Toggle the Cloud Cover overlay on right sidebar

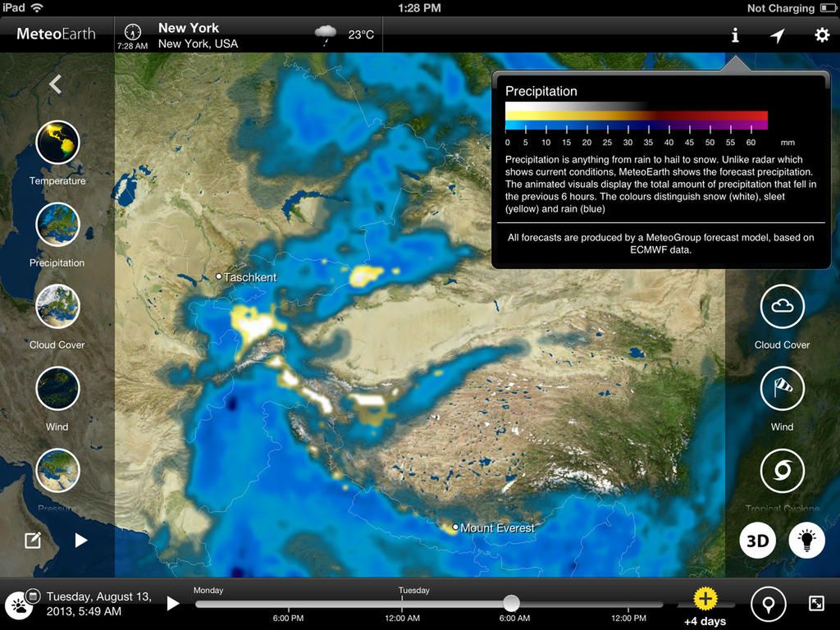coord(782,306)
